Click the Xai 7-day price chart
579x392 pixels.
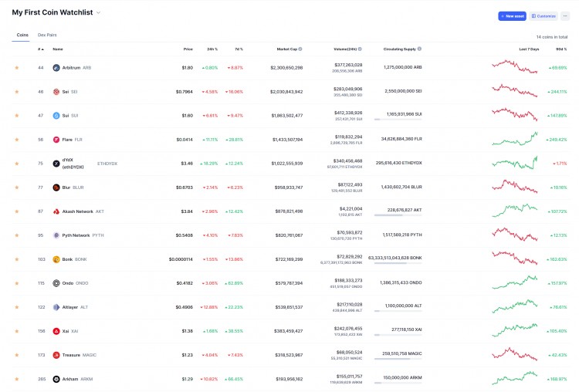pyautogui.click(x=515, y=330)
